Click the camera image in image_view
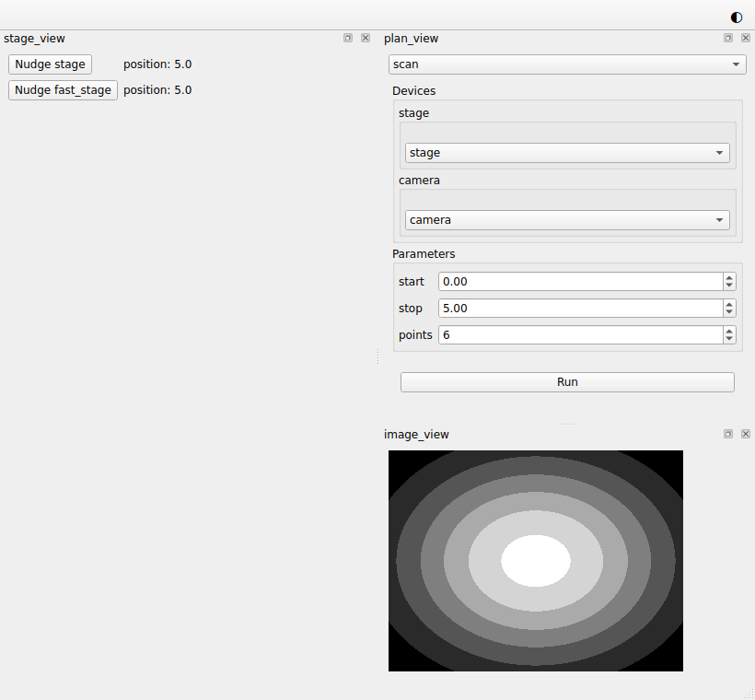Viewport: 755px width, 700px height. (x=536, y=561)
